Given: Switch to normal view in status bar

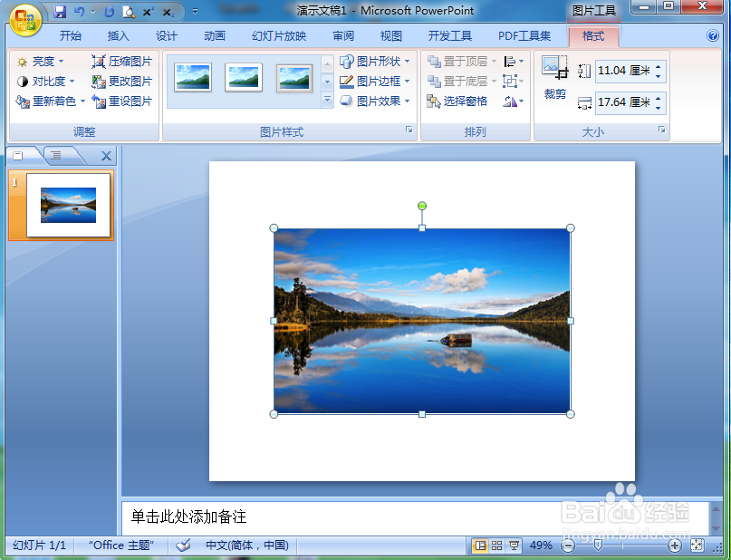Looking at the screenshot, I should [480, 546].
